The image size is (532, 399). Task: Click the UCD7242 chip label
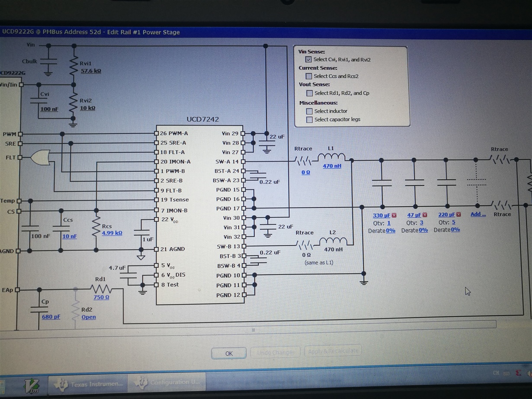203,119
